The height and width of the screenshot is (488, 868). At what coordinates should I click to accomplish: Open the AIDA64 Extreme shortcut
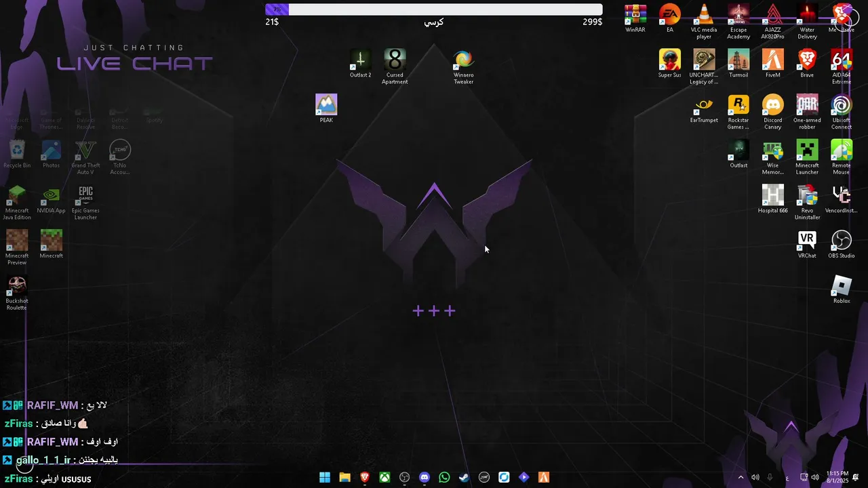842,66
